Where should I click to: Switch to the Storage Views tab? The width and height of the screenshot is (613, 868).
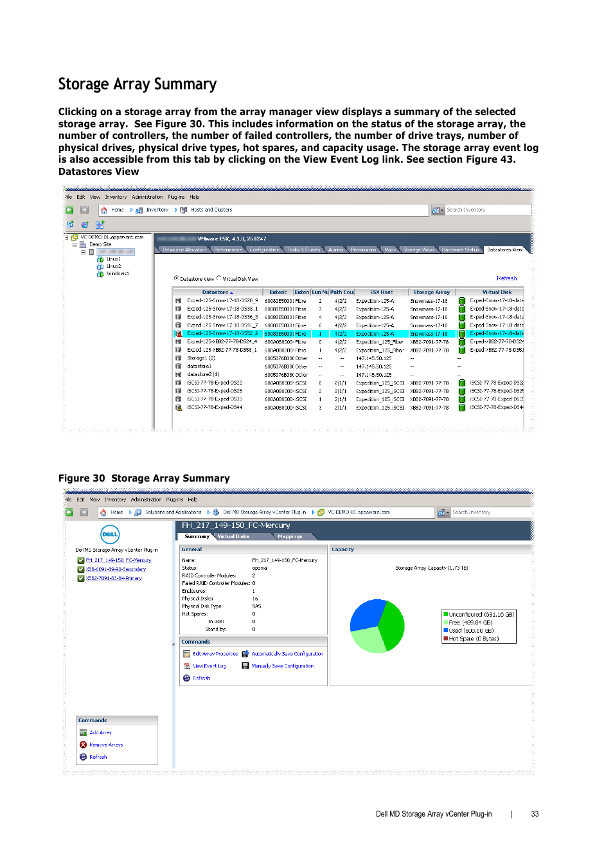click(419, 250)
